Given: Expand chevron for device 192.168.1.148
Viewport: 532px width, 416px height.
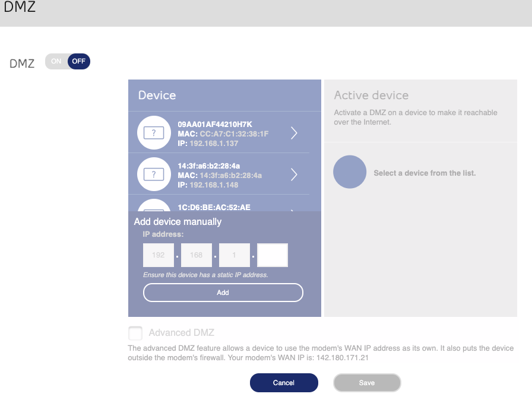Looking at the screenshot, I should tap(294, 174).
